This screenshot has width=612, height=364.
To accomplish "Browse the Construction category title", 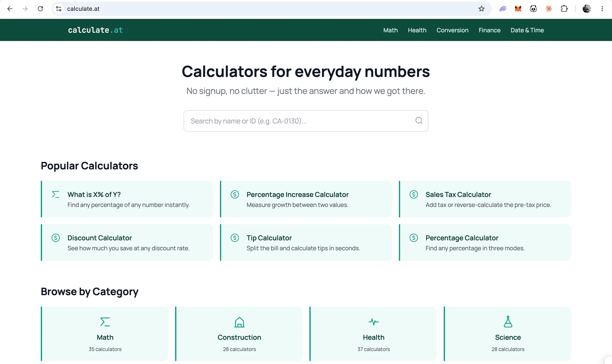I will pos(239,337).
